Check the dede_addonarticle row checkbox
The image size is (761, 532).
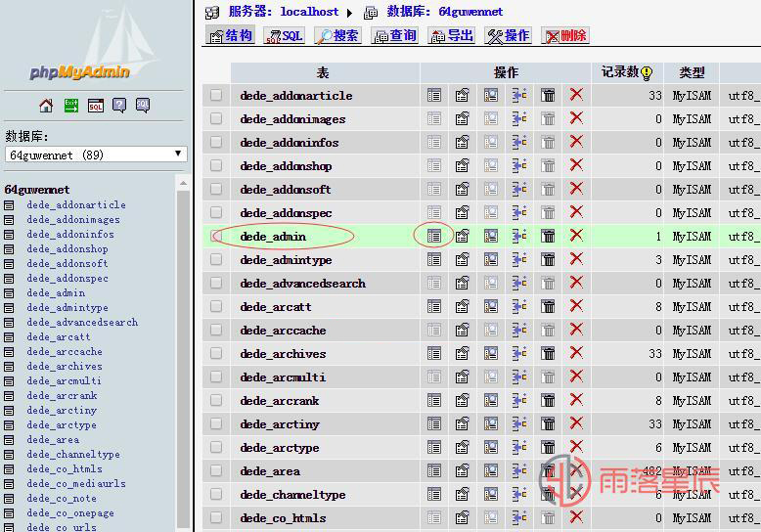tap(216, 95)
